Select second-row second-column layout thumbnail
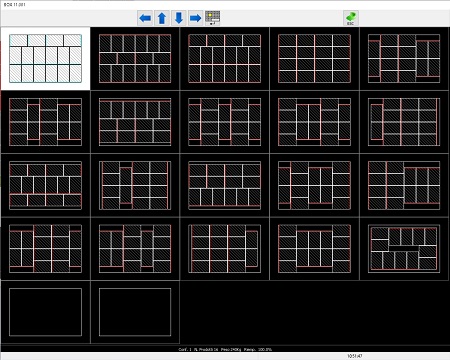The width and height of the screenshot is (450, 360). coord(135,122)
